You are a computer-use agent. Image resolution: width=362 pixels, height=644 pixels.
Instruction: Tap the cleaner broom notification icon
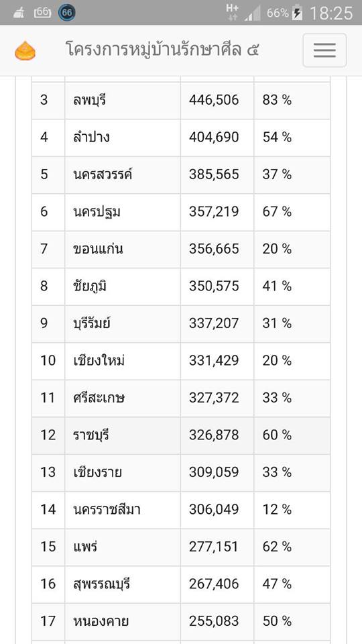coord(19,13)
